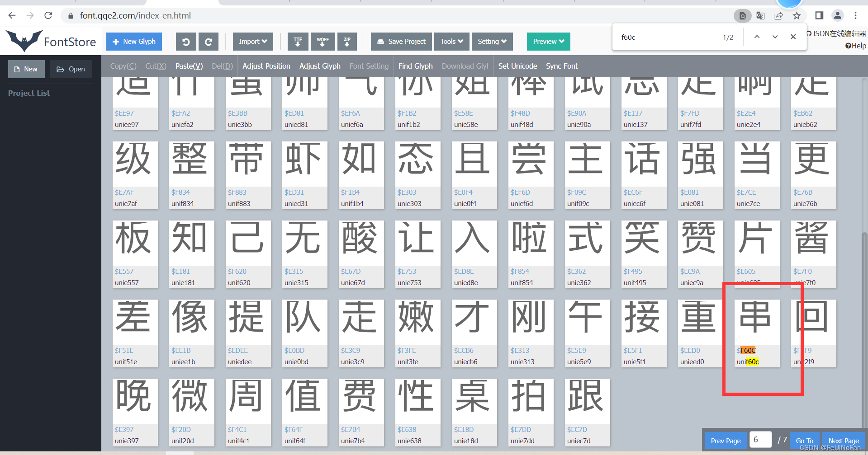Choose Adjust Position
This screenshot has height=455, width=868.
pyautogui.click(x=266, y=66)
